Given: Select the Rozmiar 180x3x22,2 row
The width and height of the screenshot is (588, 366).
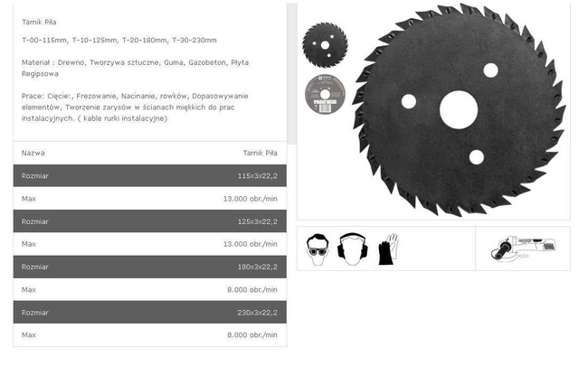Looking at the screenshot, I should click(149, 267).
